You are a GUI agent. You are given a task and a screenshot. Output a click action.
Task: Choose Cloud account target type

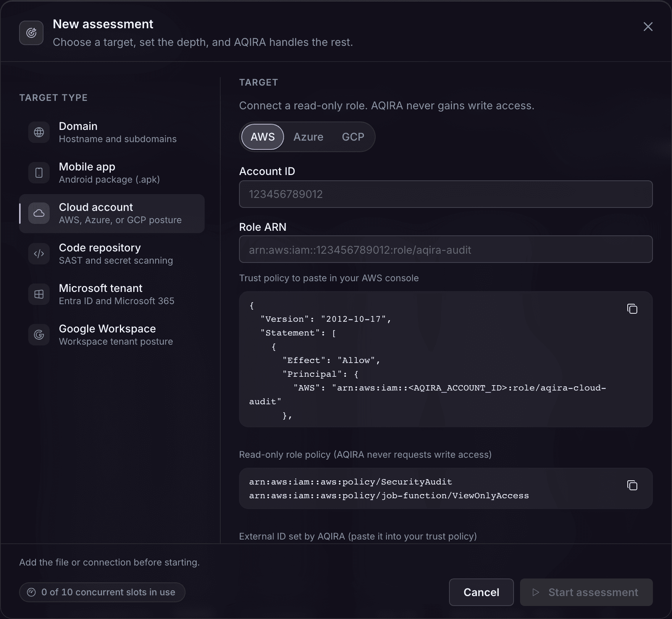(112, 213)
